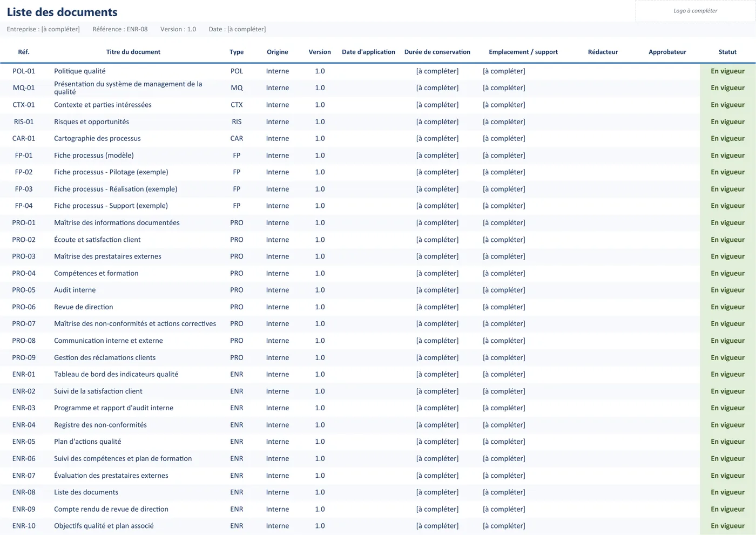Click 'Suivi des compétences et plan de formation'

(123, 458)
